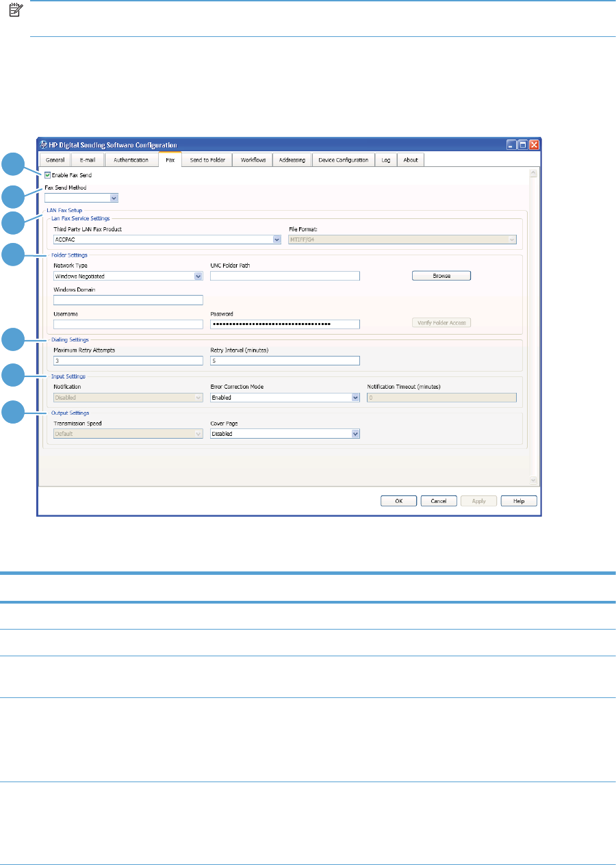
Task: Switch to the General tab
Action: pos(55,160)
